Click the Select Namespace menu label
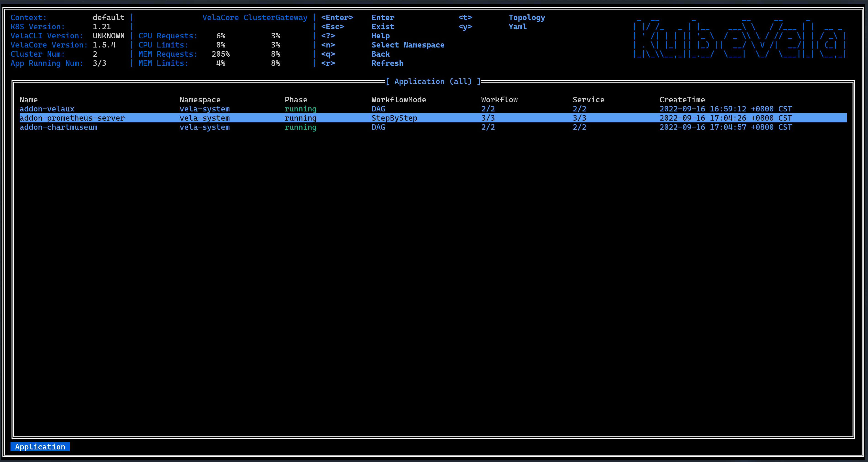Image resolution: width=868 pixels, height=462 pixels. pyautogui.click(x=408, y=45)
